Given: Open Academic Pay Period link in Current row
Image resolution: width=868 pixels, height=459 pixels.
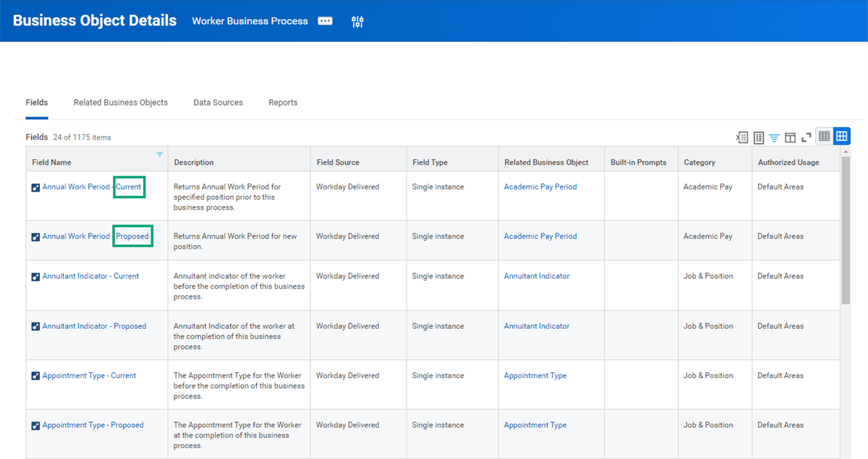Looking at the screenshot, I should pos(540,186).
